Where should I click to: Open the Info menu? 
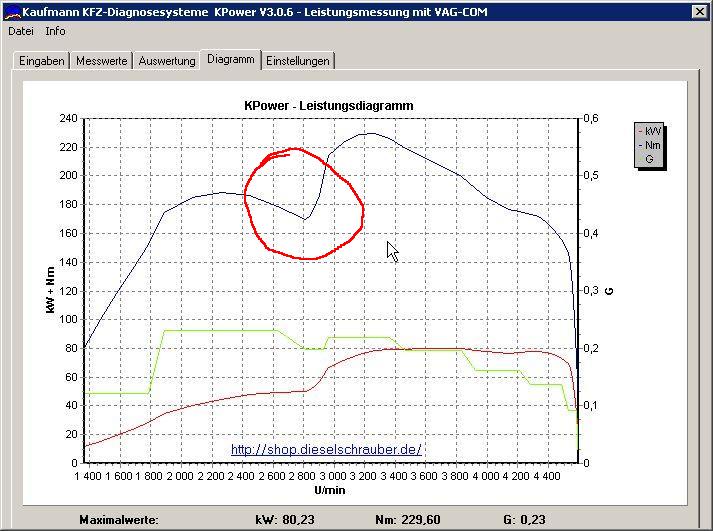(x=56, y=31)
